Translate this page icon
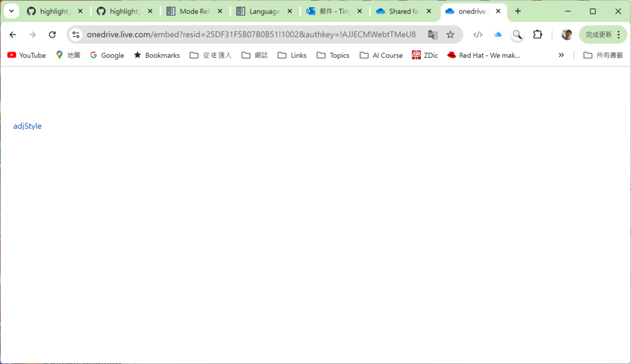Image resolution: width=631 pixels, height=364 pixels. point(433,34)
